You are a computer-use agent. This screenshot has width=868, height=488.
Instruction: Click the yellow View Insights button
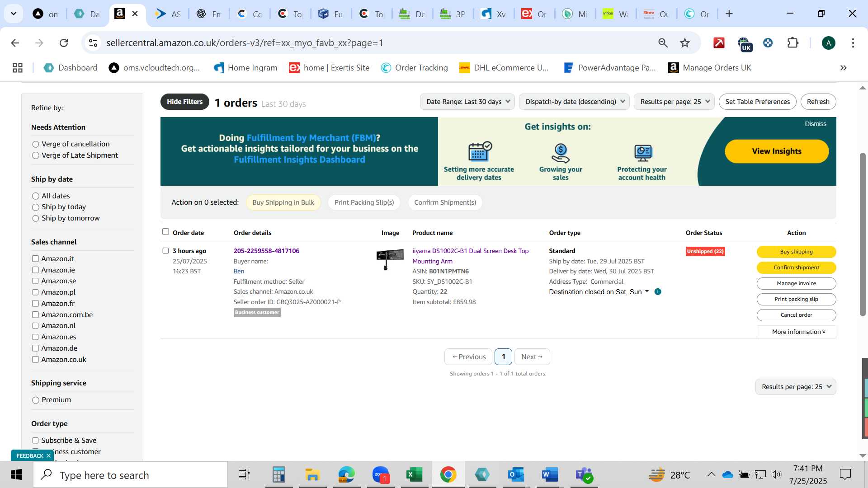[x=777, y=151]
